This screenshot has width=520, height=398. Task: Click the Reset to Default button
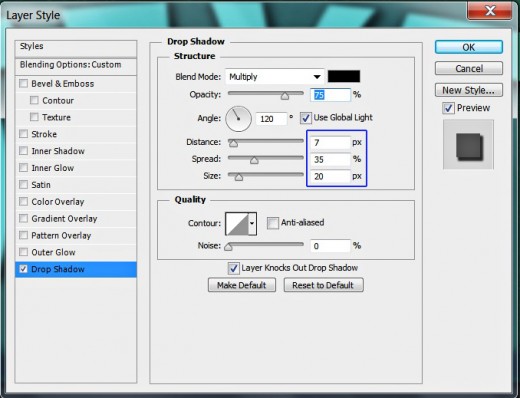(323, 285)
